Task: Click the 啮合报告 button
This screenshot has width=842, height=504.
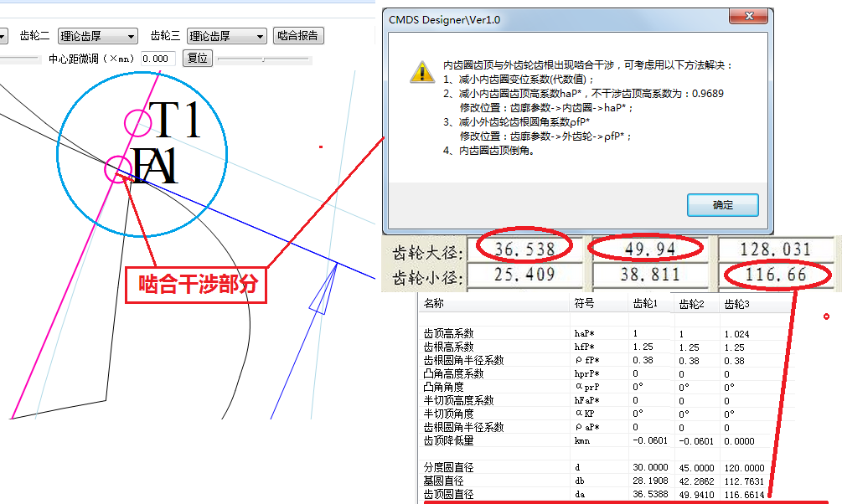Action: coord(298,35)
